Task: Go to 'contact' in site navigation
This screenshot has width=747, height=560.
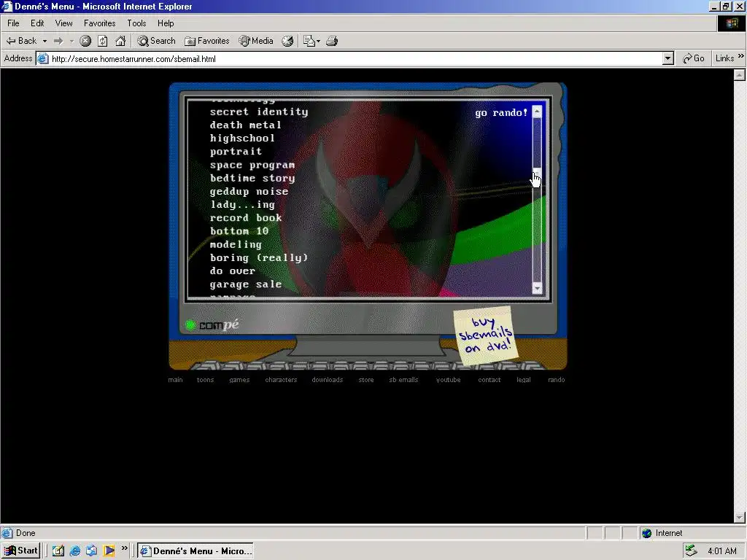Action: 489,379
